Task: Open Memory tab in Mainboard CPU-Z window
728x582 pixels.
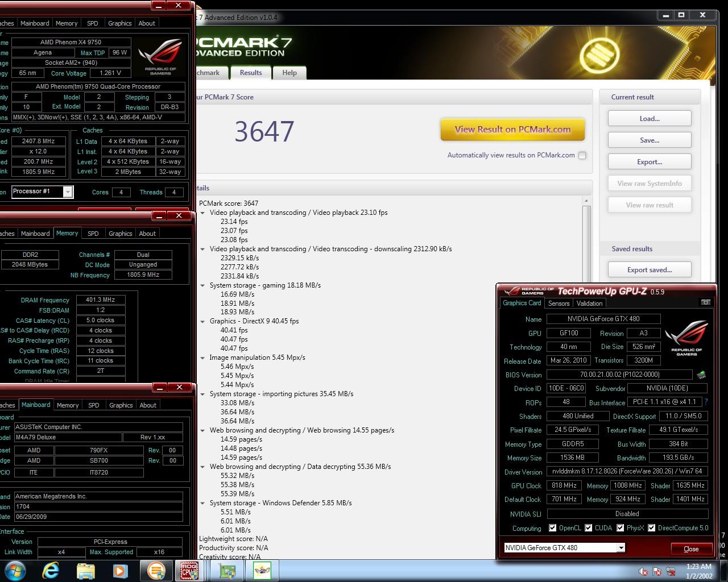Action: [68, 405]
